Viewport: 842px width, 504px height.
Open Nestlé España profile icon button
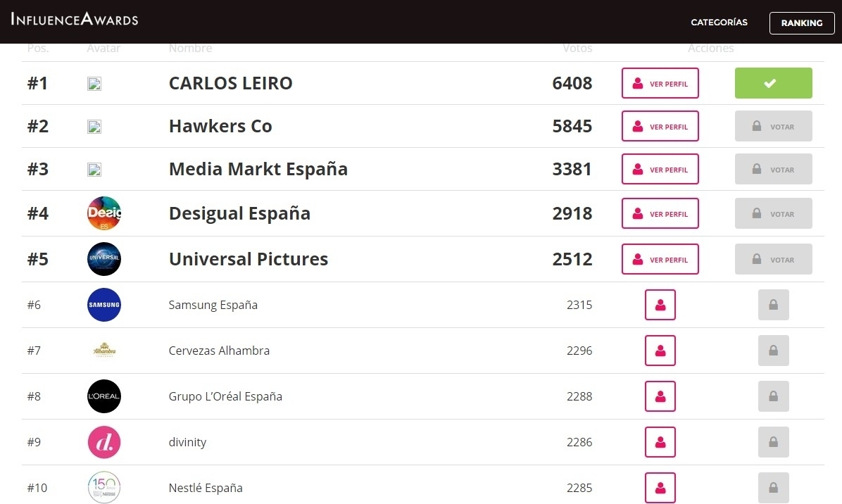tap(660, 488)
